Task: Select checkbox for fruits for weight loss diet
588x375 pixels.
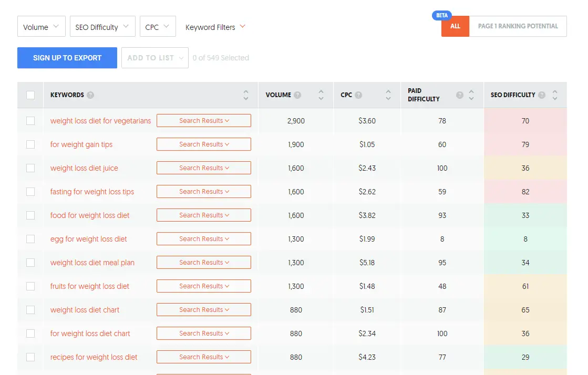Action: pos(30,286)
